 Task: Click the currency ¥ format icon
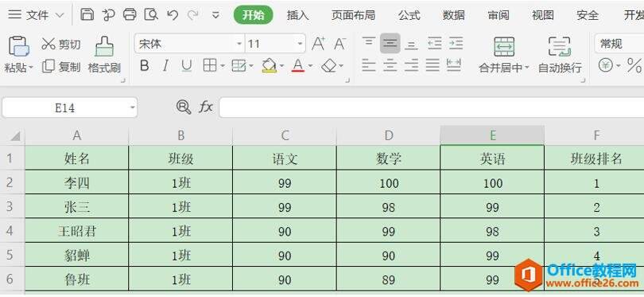605,65
